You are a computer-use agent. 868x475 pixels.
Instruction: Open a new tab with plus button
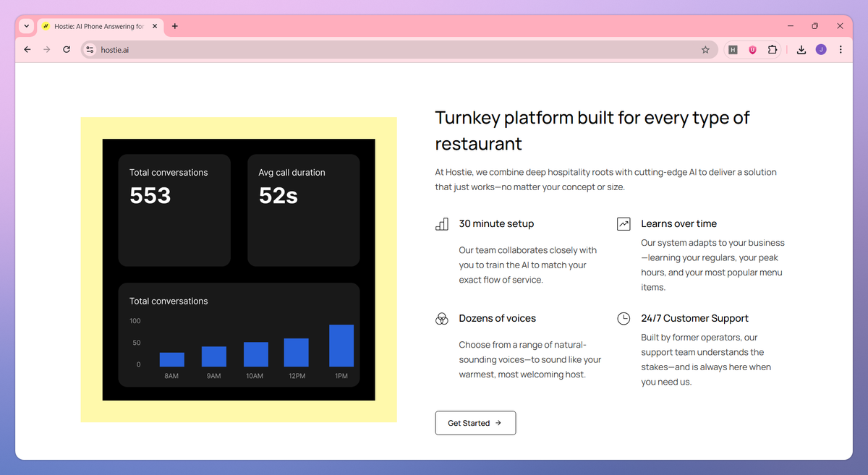coord(175,26)
